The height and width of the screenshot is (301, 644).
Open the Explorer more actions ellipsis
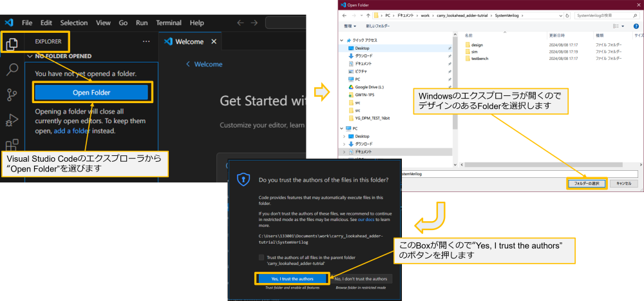(146, 41)
